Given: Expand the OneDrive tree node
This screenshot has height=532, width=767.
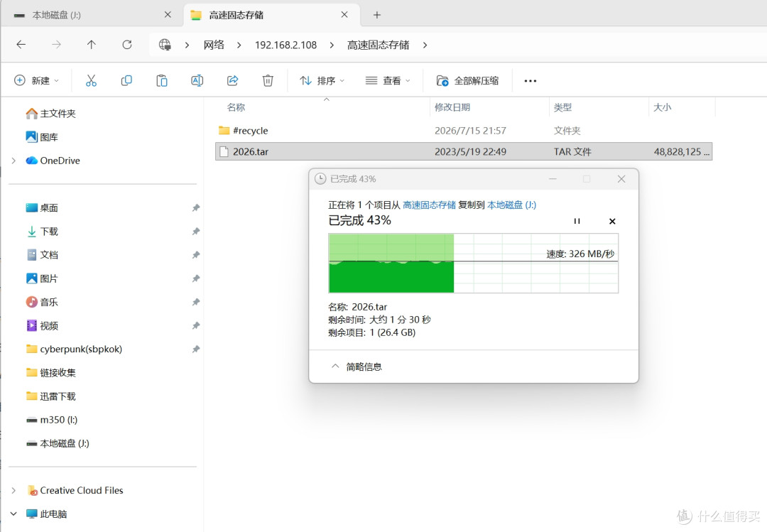Looking at the screenshot, I should tap(13, 161).
